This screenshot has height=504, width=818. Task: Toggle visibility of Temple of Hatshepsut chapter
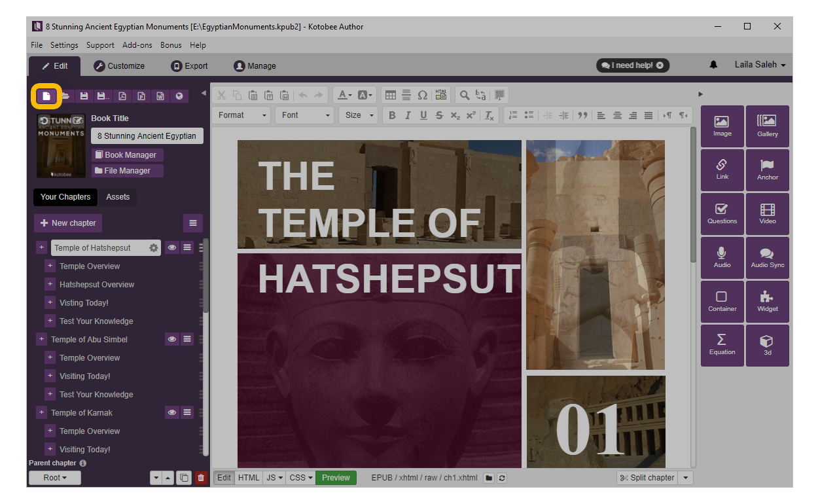(x=171, y=248)
